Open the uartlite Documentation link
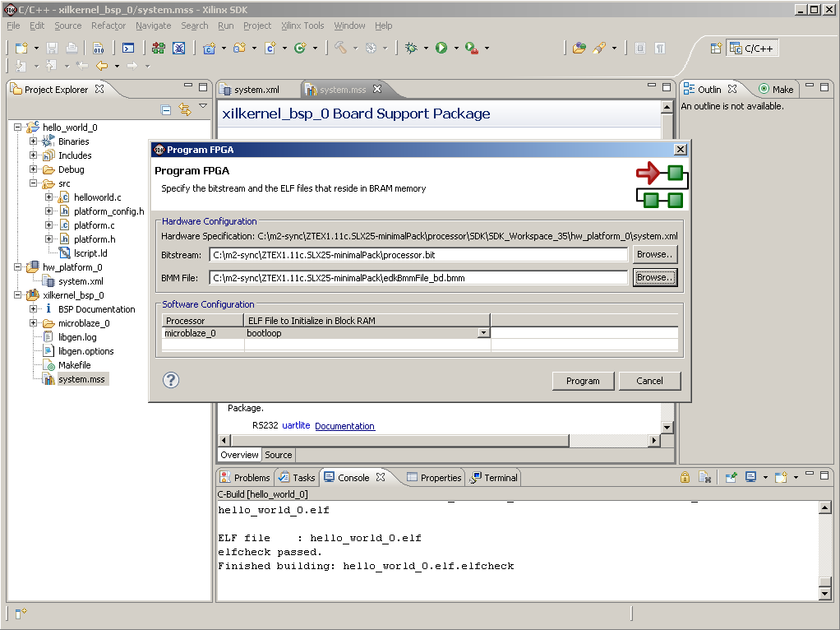 coord(344,426)
